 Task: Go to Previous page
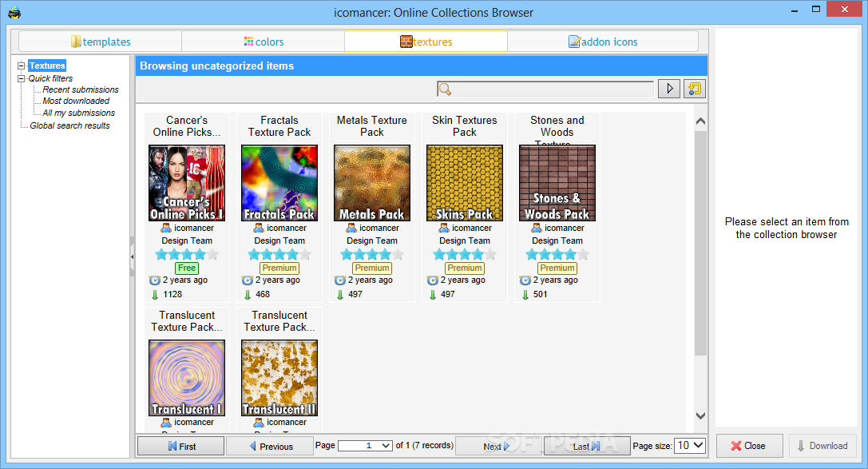pyautogui.click(x=270, y=446)
